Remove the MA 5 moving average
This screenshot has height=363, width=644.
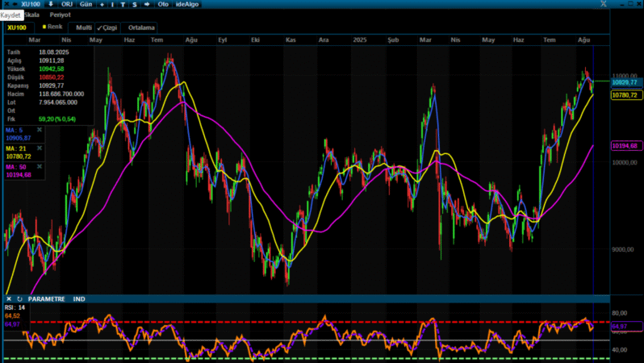pos(40,130)
